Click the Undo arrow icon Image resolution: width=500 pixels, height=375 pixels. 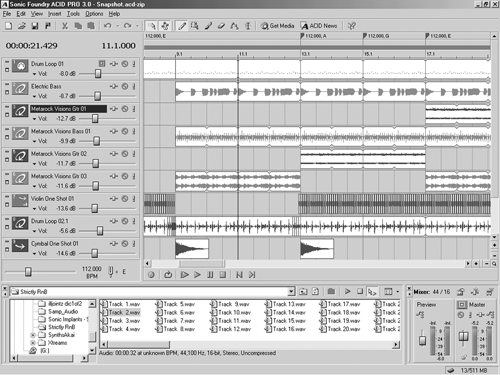coord(107,26)
